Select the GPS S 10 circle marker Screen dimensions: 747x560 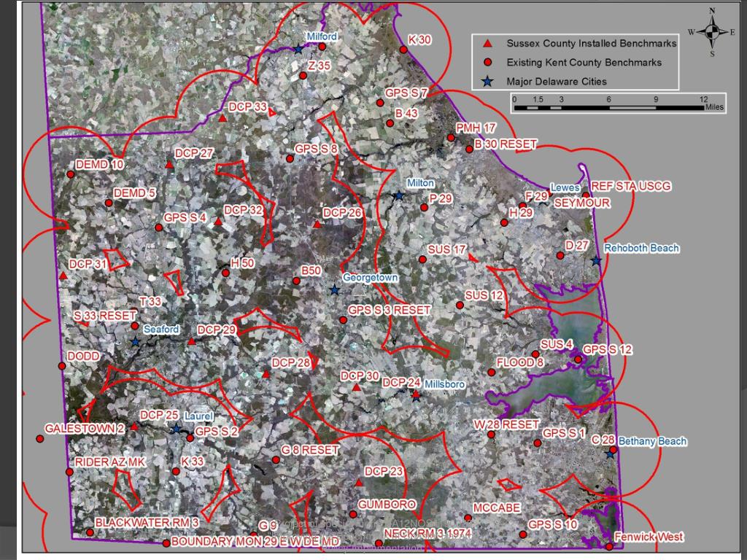(522, 534)
